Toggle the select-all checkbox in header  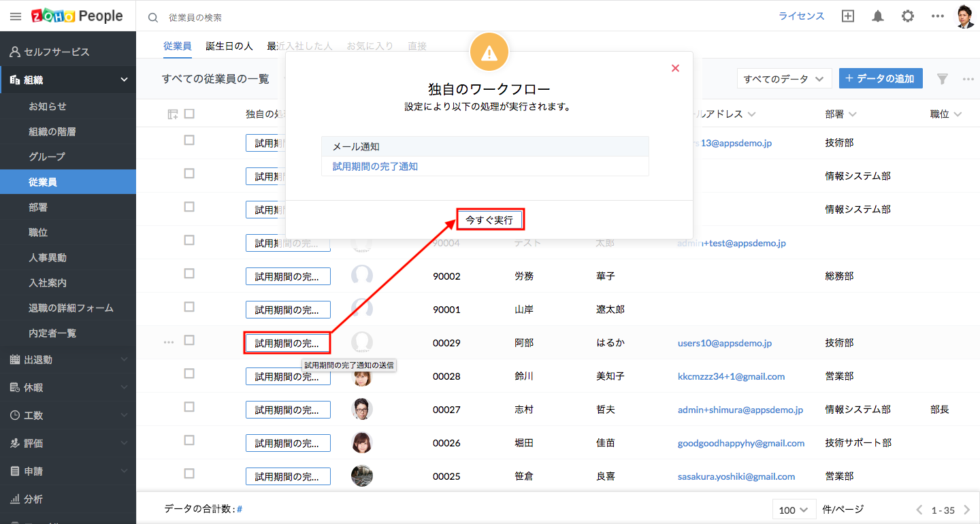[x=189, y=114]
